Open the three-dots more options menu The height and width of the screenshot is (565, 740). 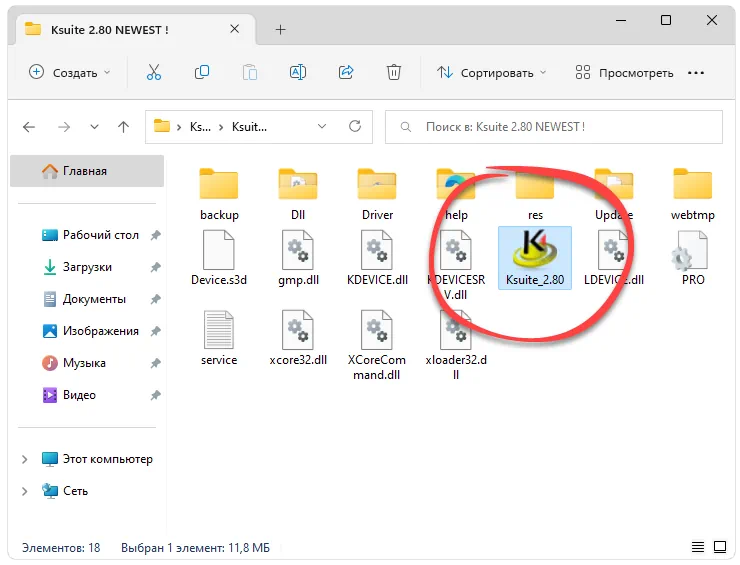coord(696,73)
